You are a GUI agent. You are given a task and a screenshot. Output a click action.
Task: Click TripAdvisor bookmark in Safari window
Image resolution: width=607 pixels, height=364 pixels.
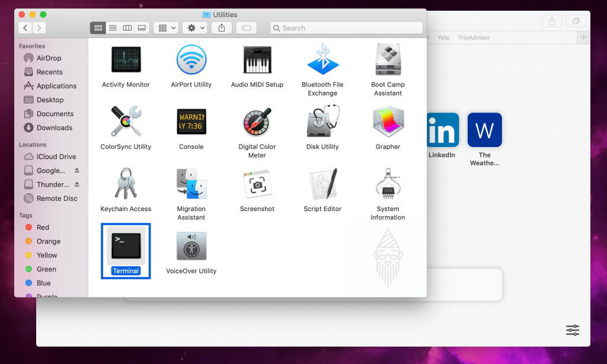point(474,37)
